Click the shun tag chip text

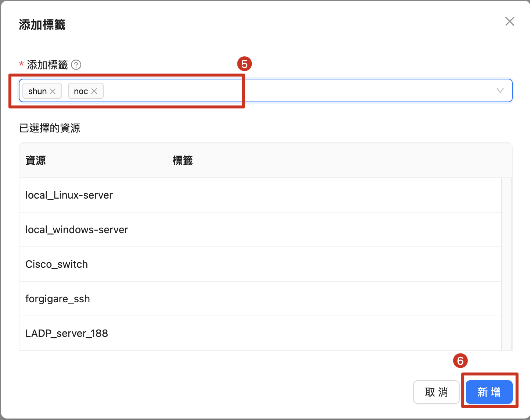(x=37, y=91)
